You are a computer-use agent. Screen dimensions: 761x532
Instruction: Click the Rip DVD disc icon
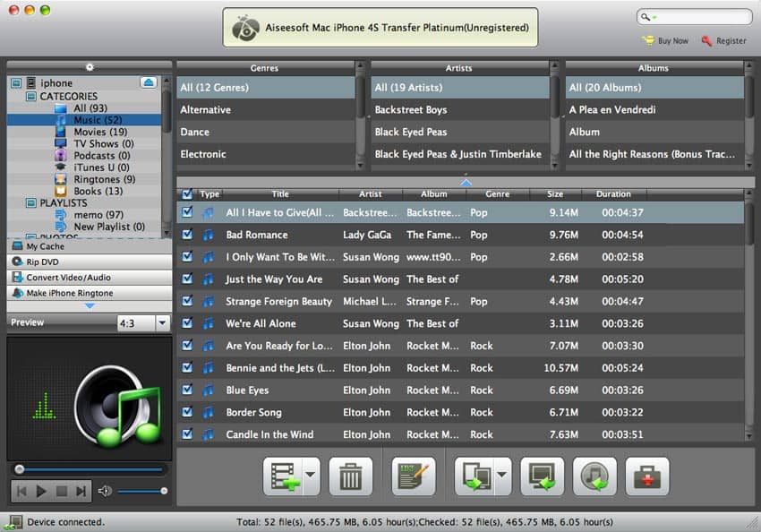[18, 262]
